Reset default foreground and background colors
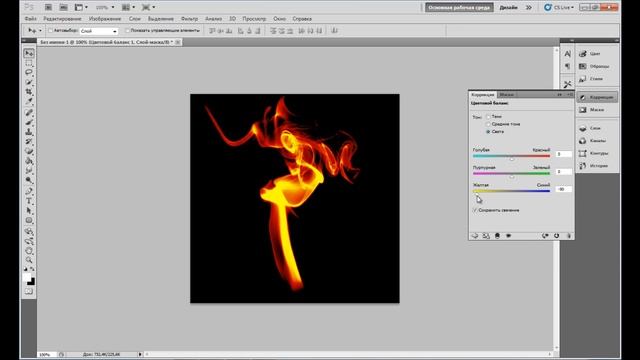Viewport: 640px width, 360px height. [x=25, y=269]
